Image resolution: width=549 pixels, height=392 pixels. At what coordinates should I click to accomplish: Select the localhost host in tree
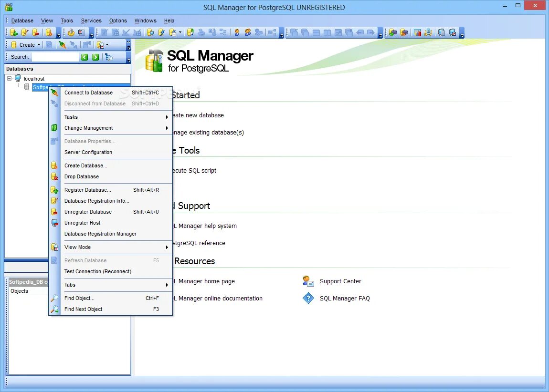pyautogui.click(x=34, y=79)
